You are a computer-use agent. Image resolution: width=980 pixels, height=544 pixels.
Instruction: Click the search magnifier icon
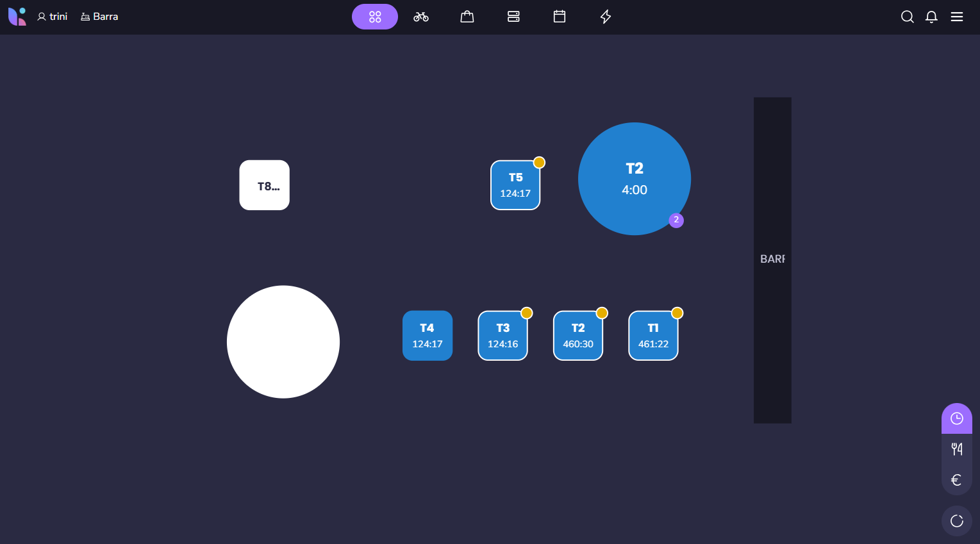coord(908,17)
